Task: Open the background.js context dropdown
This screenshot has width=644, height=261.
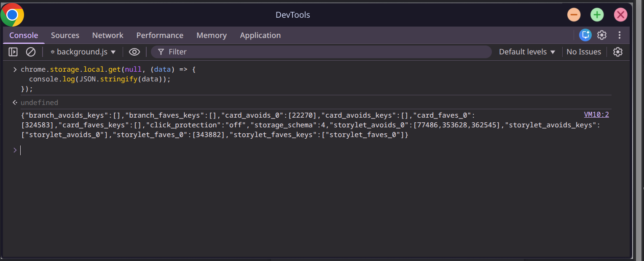Action: 83,51
